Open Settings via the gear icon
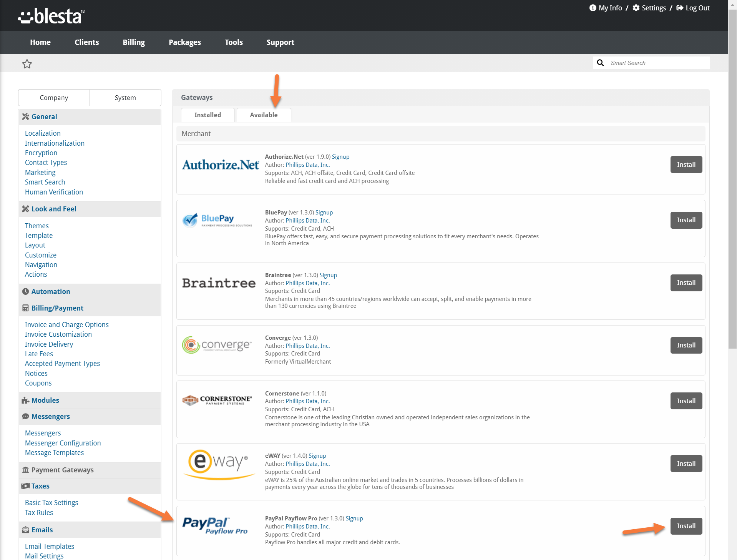The width and height of the screenshot is (737, 560). [x=636, y=8]
